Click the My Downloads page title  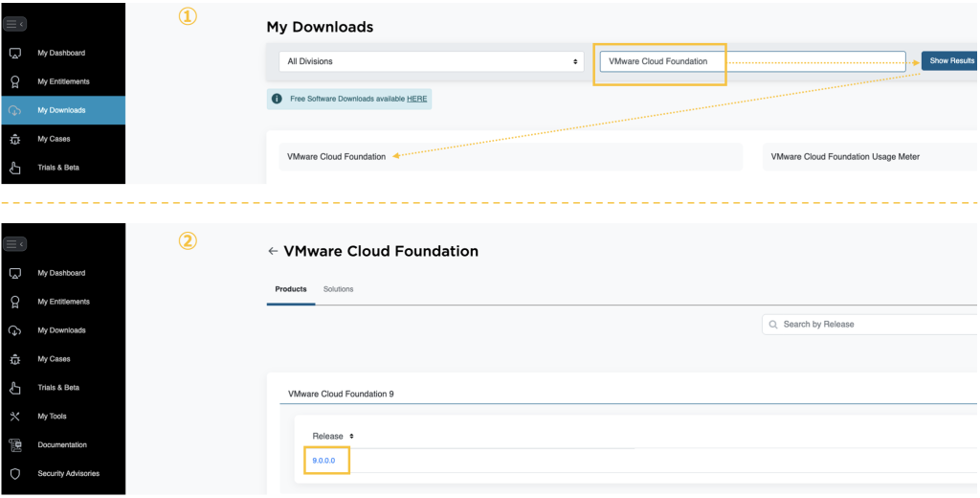pyautogui.click(x=320, y=27)
